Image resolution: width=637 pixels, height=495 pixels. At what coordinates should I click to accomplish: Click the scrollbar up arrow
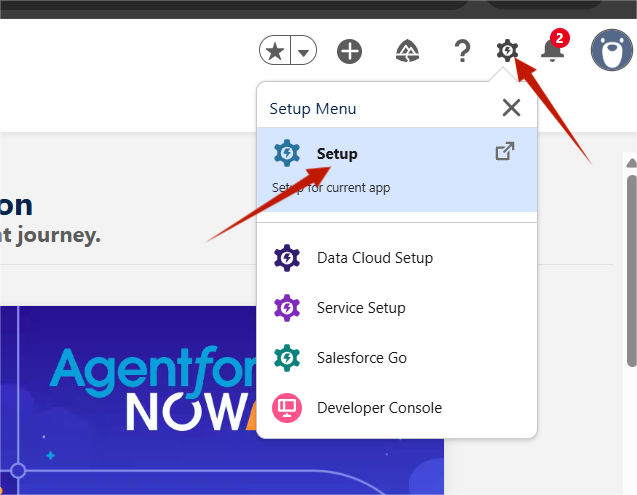tap(630, 161)
